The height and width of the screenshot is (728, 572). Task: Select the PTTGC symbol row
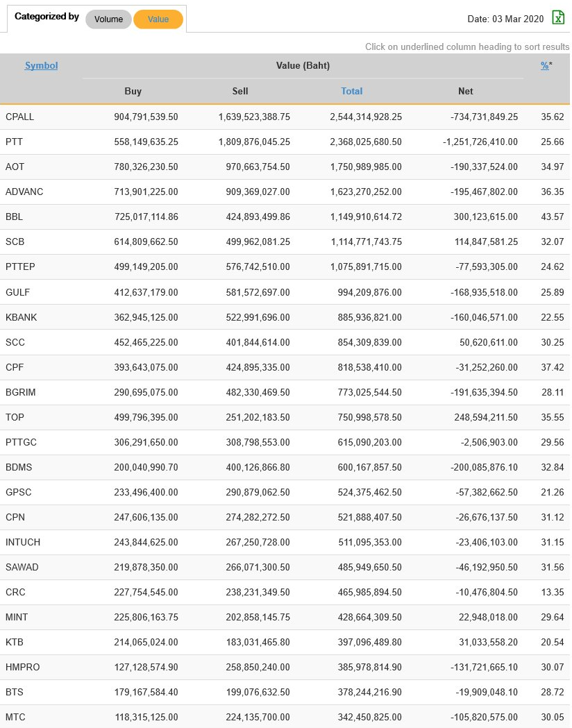[x=21, y=442]
